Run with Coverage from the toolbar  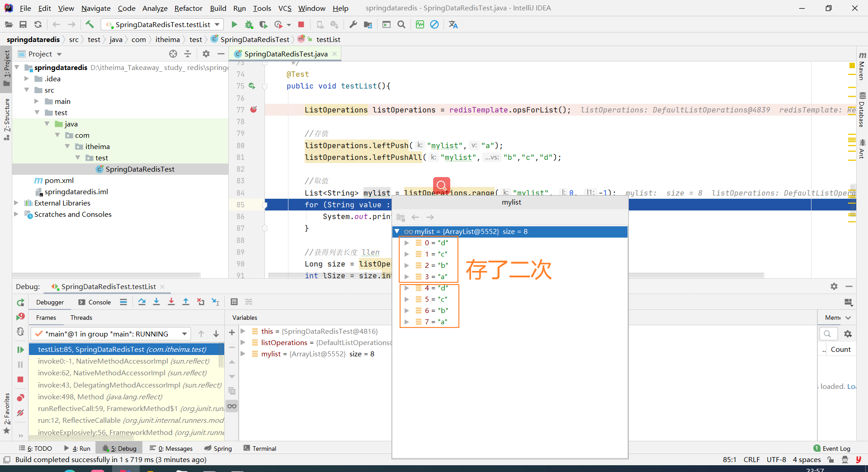(264, 24)
